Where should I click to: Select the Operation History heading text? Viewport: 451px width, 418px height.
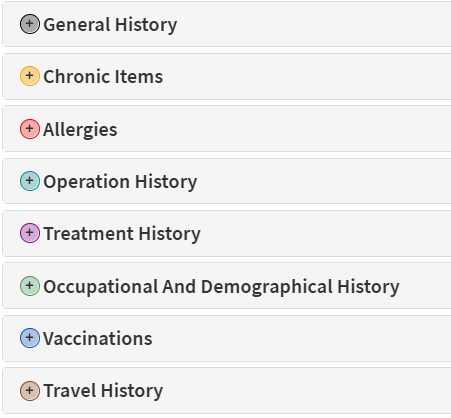pyautogui.click(x=120, y=182)
